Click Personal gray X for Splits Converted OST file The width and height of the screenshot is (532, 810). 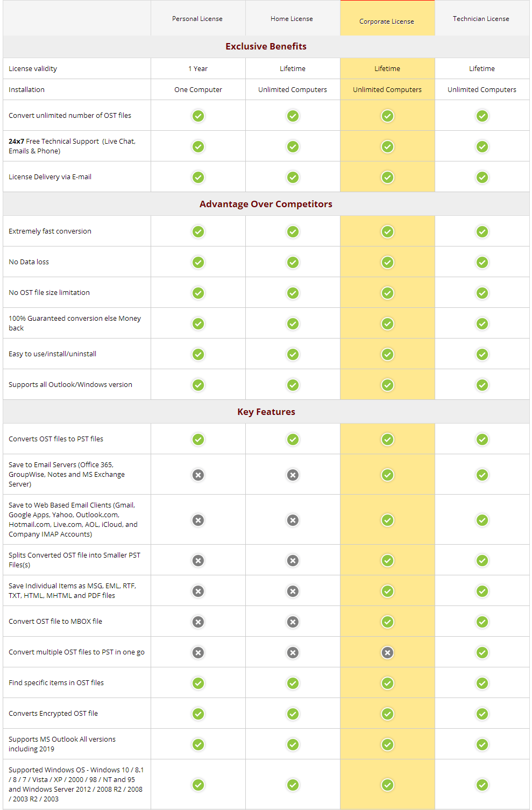coord(198,560)
